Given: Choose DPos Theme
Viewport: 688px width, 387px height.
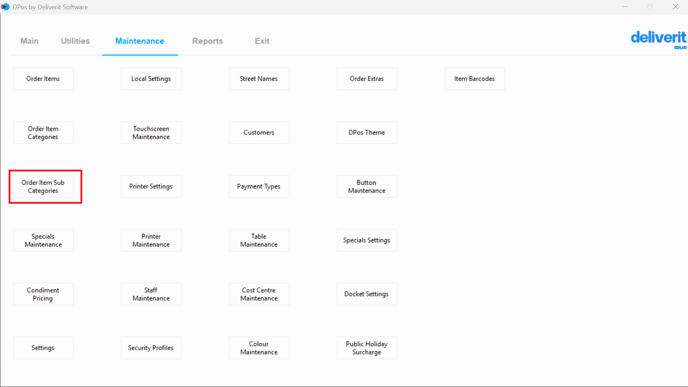Looking at the screenshot, I should (367, 133).
